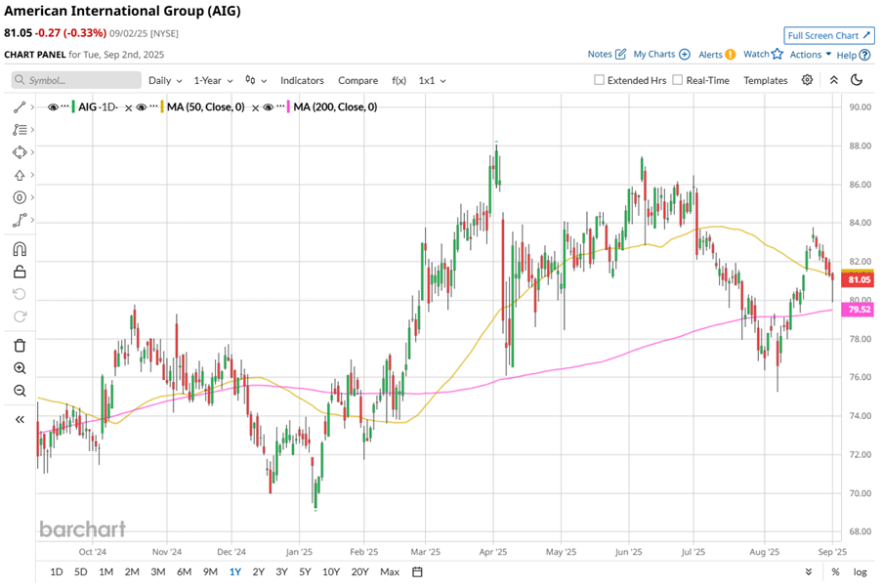Select the multi-point path drawing tool
This screenshot has height=588, width=882.
[x=20, y=220]
